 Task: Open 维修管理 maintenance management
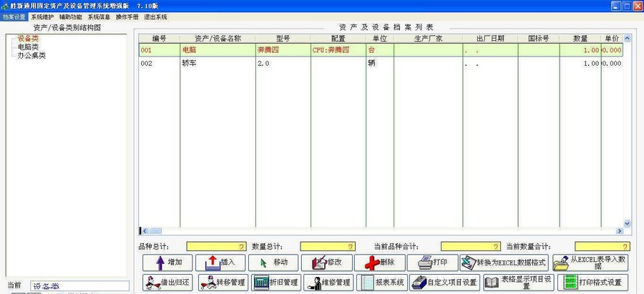pyautogui.click(x=328, y=283)
